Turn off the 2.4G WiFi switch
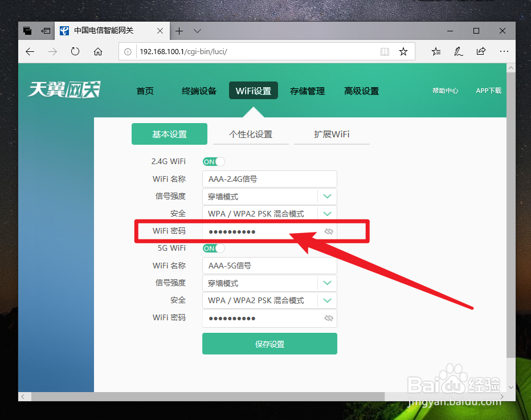531x420 pixels. pos(213,161)
